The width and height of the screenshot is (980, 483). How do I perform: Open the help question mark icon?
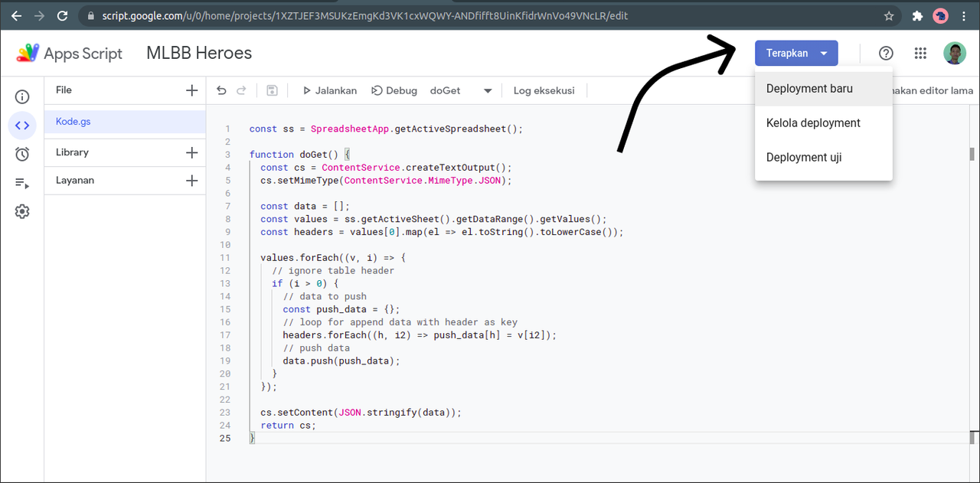[x=886, y=53]
